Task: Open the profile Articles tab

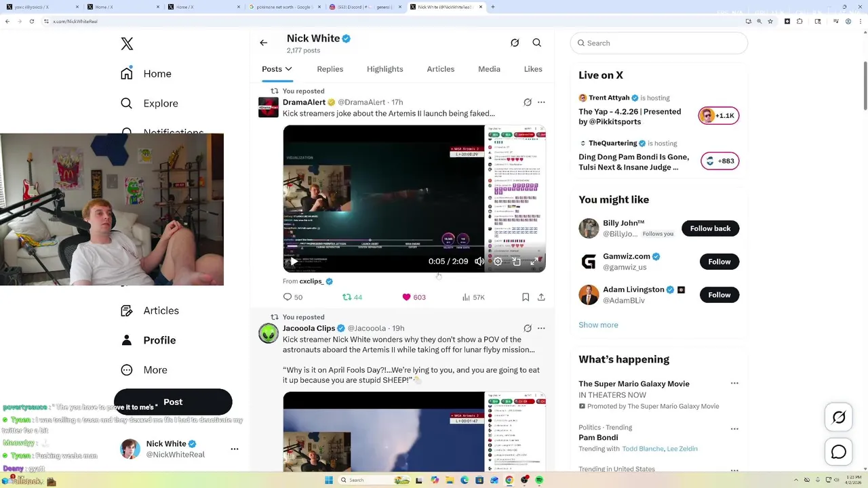Action: tap(441, 69)
